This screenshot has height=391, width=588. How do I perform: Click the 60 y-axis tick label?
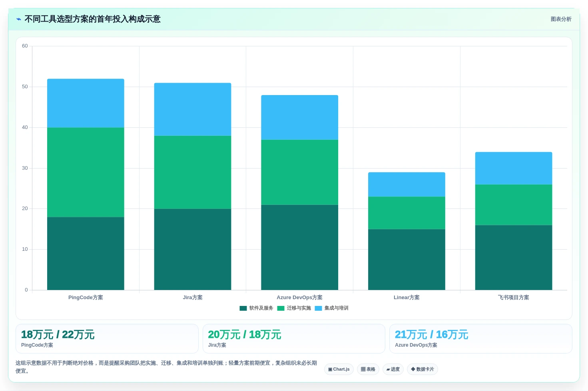click(25, 46)
